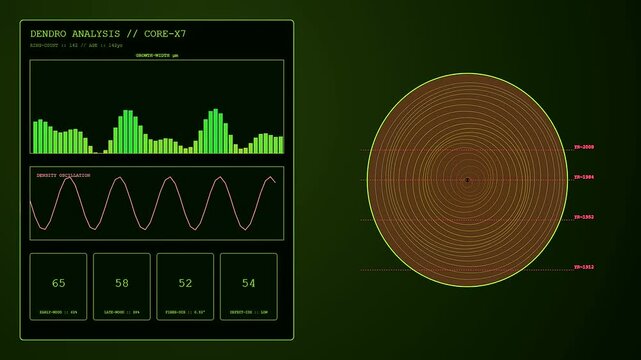
Task: Click the third red year marker label
Action: point(584,217)
